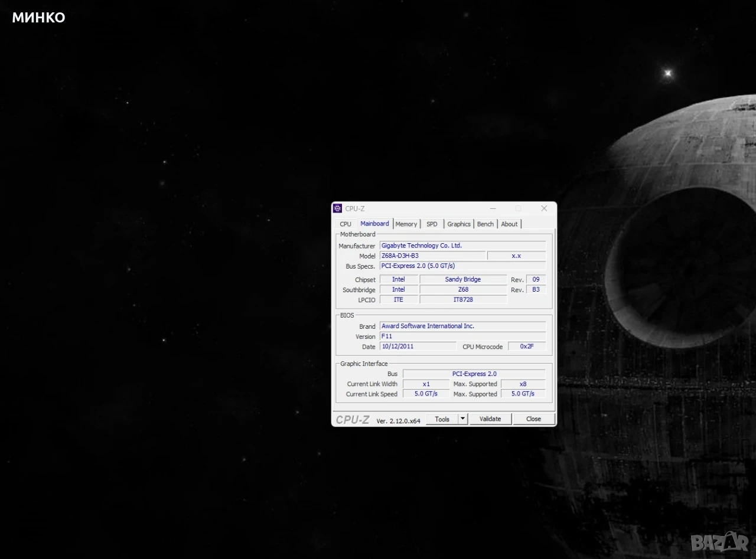This screenshot has width=756, height=559.
Task: Click the Sandy Bridge chipset field
Action: (463, 279)
